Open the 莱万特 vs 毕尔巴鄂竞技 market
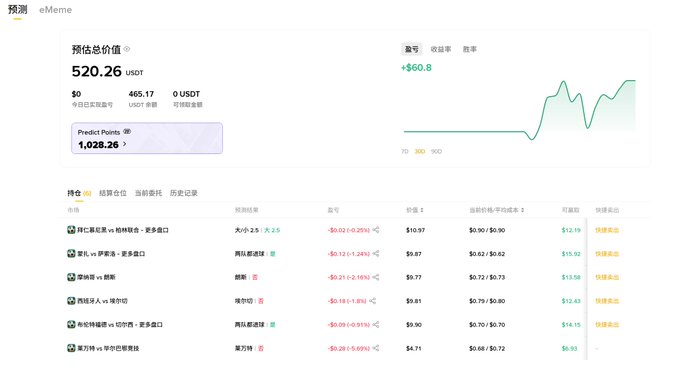The width and height of the screenshot is (679, 369). (108, 348)
